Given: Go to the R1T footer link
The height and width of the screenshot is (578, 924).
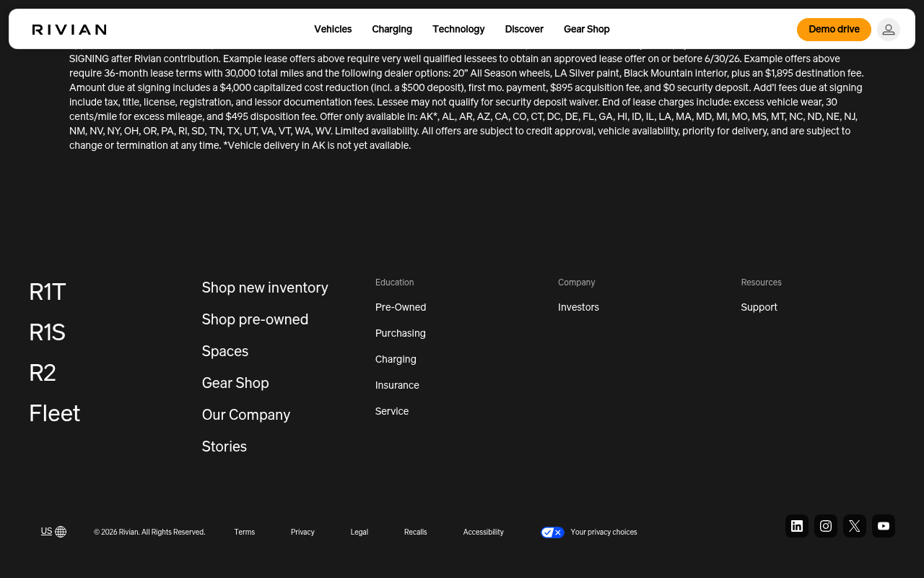Looking at the screenshot, I should [x=48, y=292].
